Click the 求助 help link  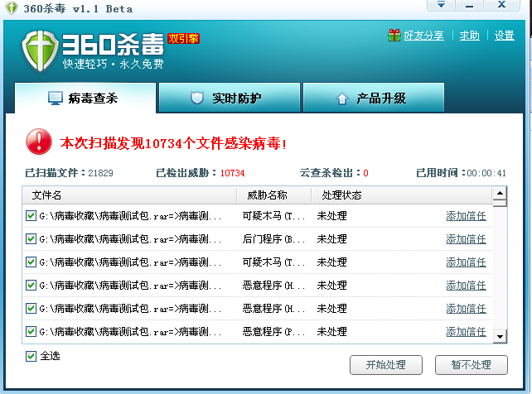[470, 36]
